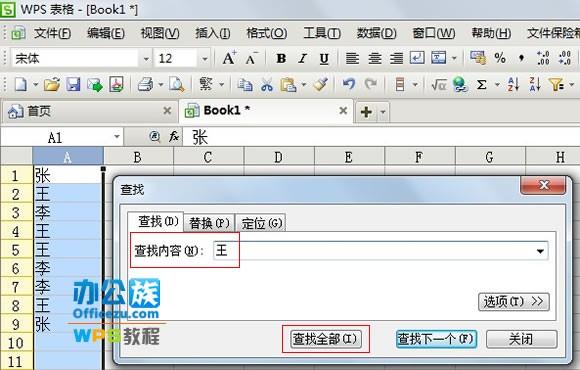Screen dimensions: 580x370
Task: Click the Cut scissors icon
Action: tap(267, 85)
